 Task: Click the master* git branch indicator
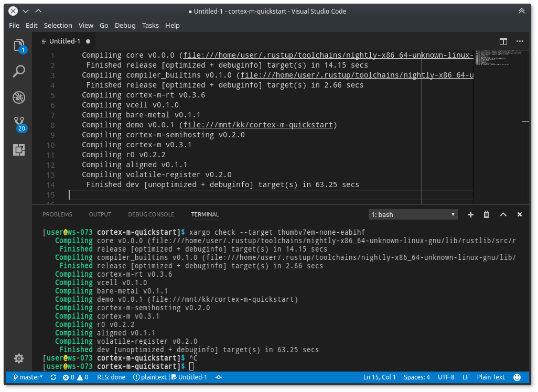point(28,377)
